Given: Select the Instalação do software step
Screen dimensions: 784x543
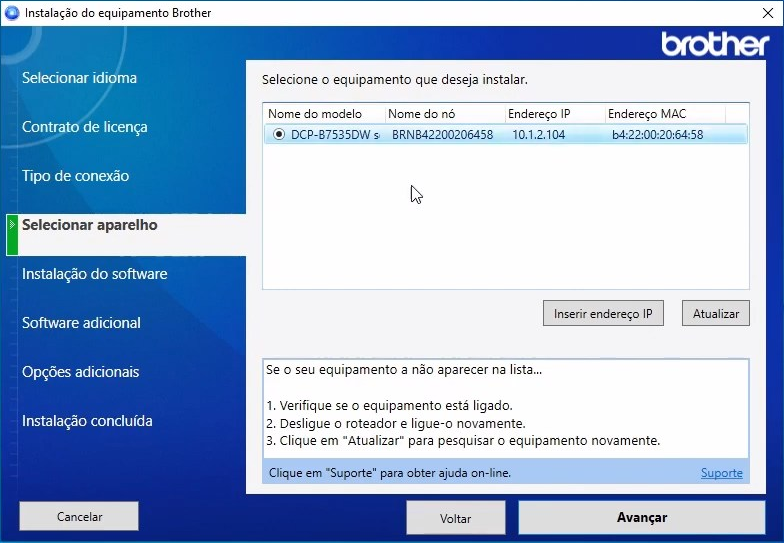Looking at the screenshot, I should pyautogui.click(x=94, y=274).
